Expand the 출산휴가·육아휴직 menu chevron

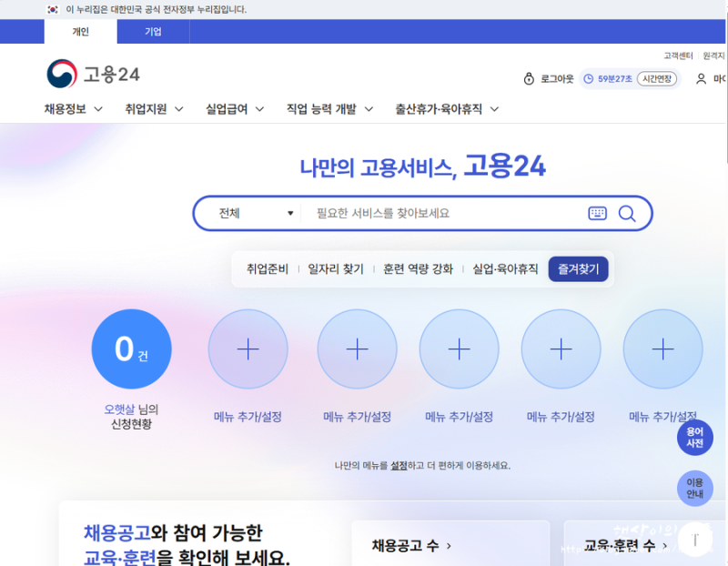coord(495,109)
